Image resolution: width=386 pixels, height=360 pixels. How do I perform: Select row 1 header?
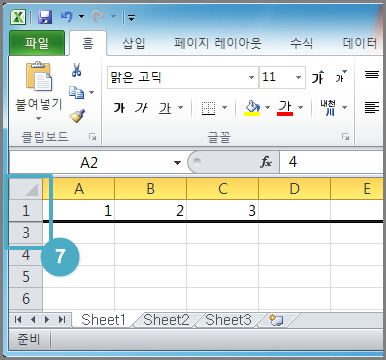tap(26, 211)
